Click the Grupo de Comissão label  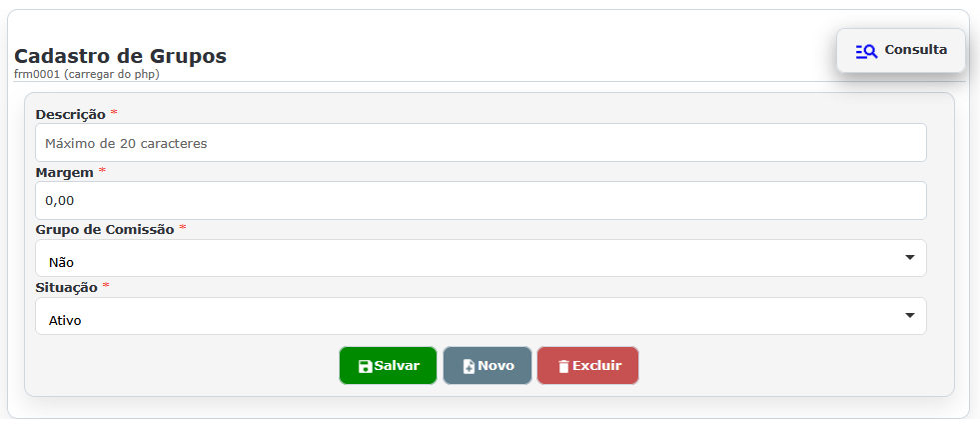104,229
